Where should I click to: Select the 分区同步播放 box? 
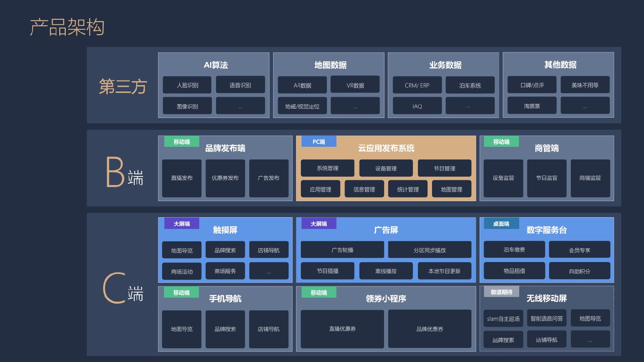430,250
